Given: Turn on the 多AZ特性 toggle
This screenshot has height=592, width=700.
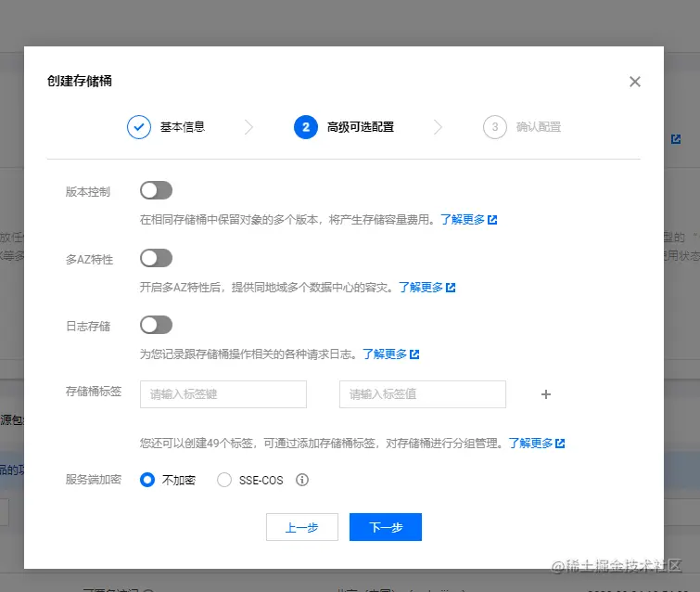Looking at the screenshot, I should tap(157, 258).
